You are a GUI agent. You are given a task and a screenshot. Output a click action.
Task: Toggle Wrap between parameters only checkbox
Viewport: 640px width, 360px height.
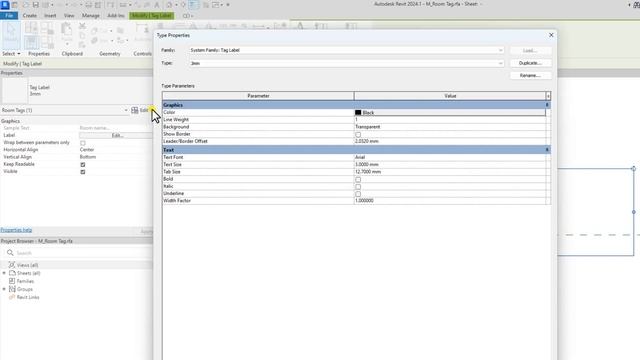click(x=83, y=143)
